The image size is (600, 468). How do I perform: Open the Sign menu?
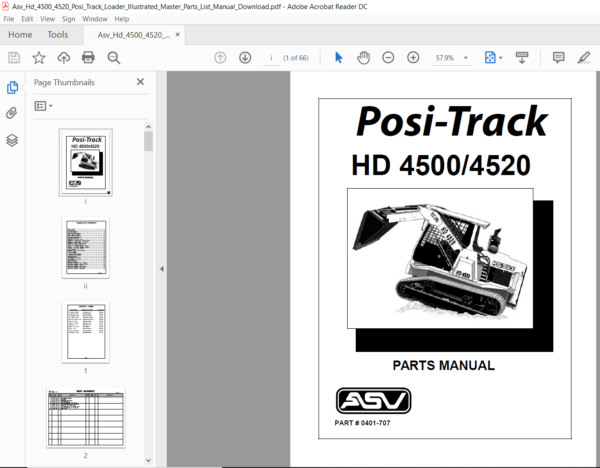click(x=68, y=19)
